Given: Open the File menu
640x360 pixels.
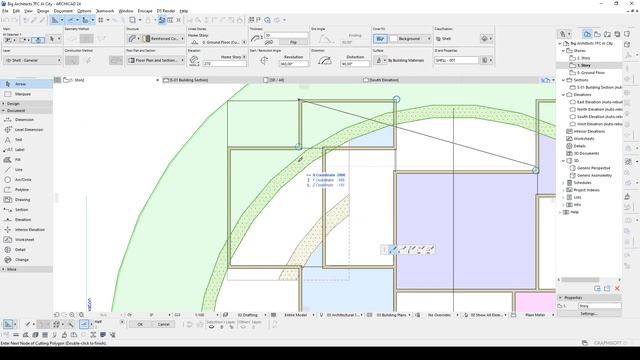Looking at the screenshot, I should tap(5, 11).
